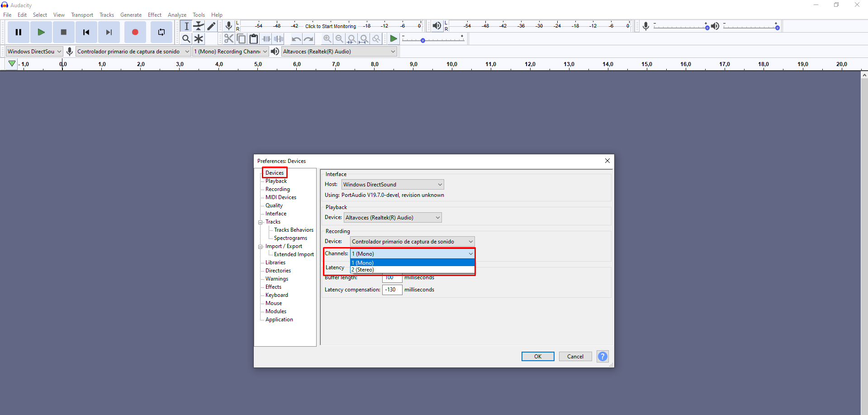The image size is (868, 415).
Task: Select the Envelope tool
Action: point(199,26)
